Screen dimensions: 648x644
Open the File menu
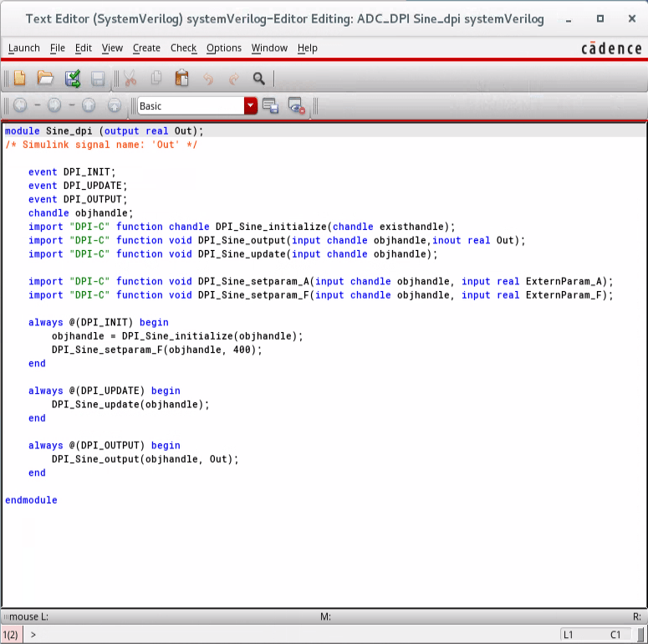pyautogui.click(x=58, y=49)
